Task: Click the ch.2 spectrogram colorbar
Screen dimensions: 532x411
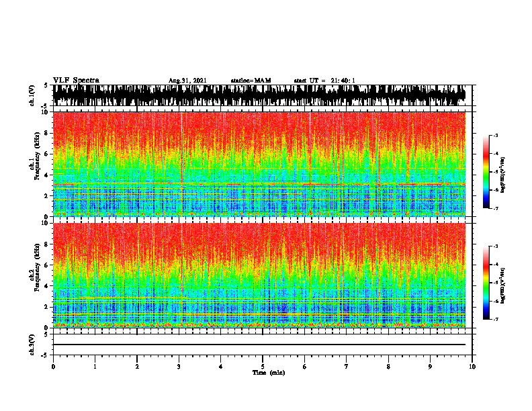Action: tap(486, 283)
